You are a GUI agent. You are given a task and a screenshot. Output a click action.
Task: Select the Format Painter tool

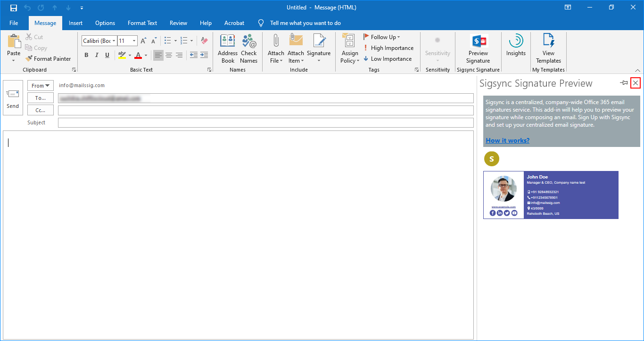[48, 59]
